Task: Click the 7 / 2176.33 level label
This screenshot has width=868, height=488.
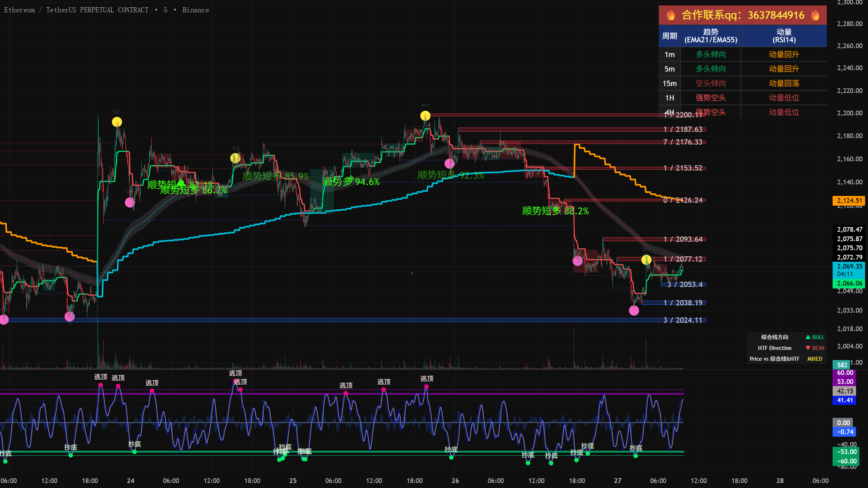Action: 683,142
